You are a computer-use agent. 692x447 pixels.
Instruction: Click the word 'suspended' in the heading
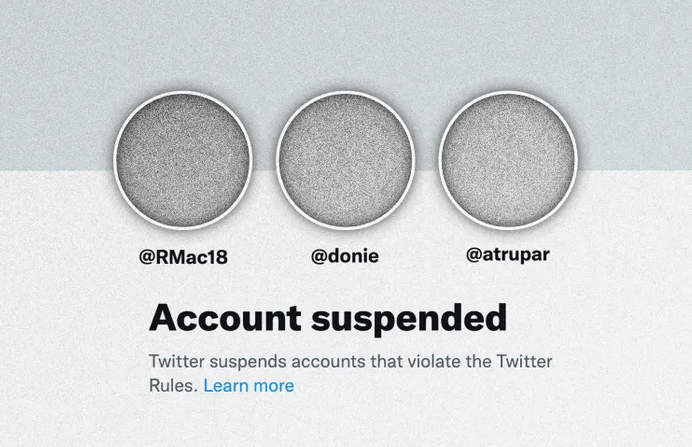[x=409, y=319]
